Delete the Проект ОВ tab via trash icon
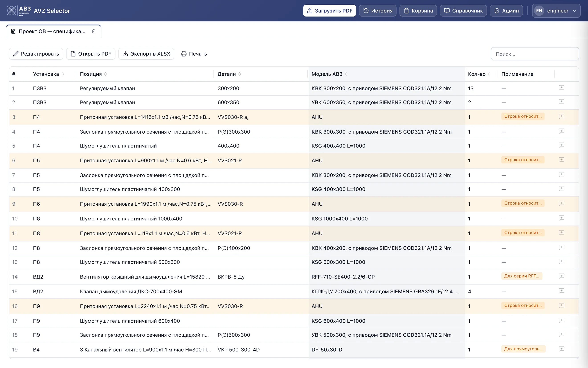Image resolution: width=588 pixels, height=368 pixels. 94,31
